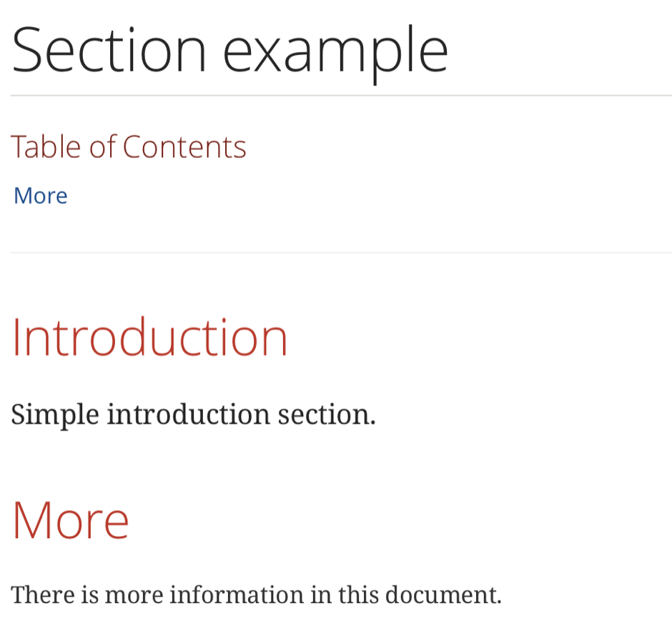Open the More link in Table of Contents
The width and height of the screenshot is (672, 631).
point(41,196)
